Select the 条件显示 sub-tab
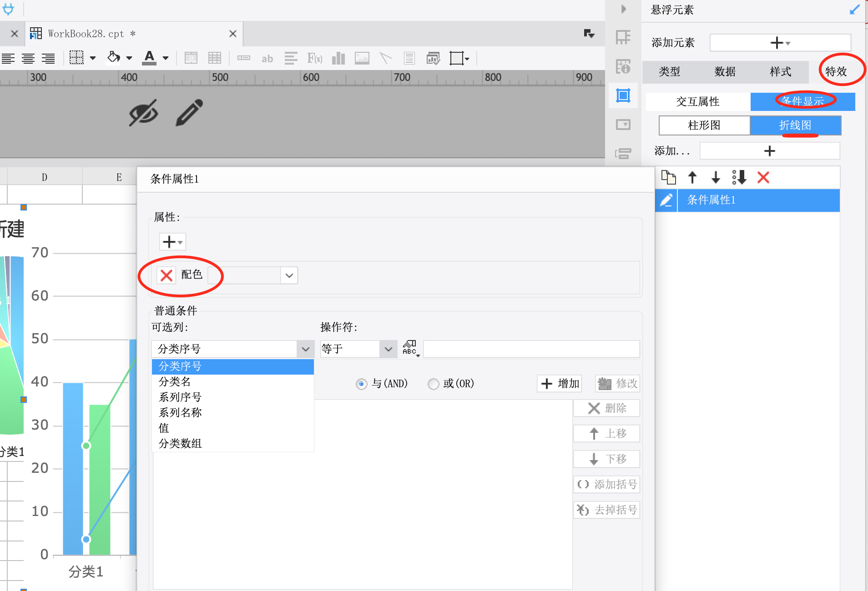The image size is (868, 591). pos(802,101)
